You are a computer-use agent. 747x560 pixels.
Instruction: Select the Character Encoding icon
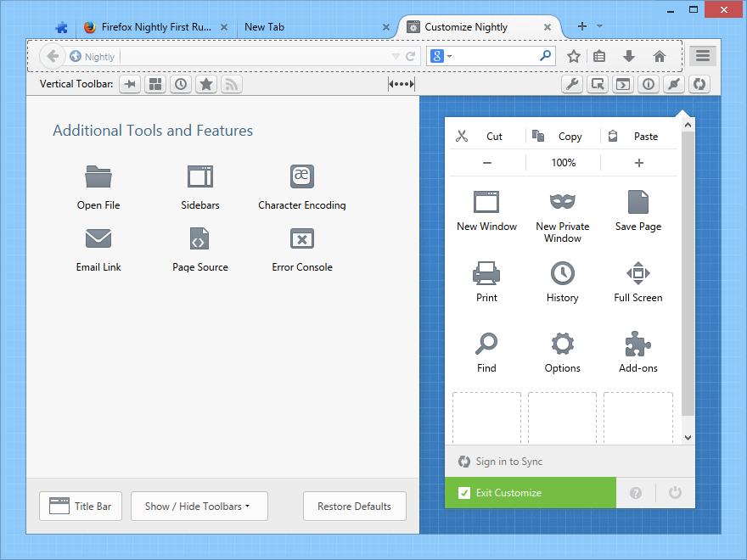tap(302, 176)
